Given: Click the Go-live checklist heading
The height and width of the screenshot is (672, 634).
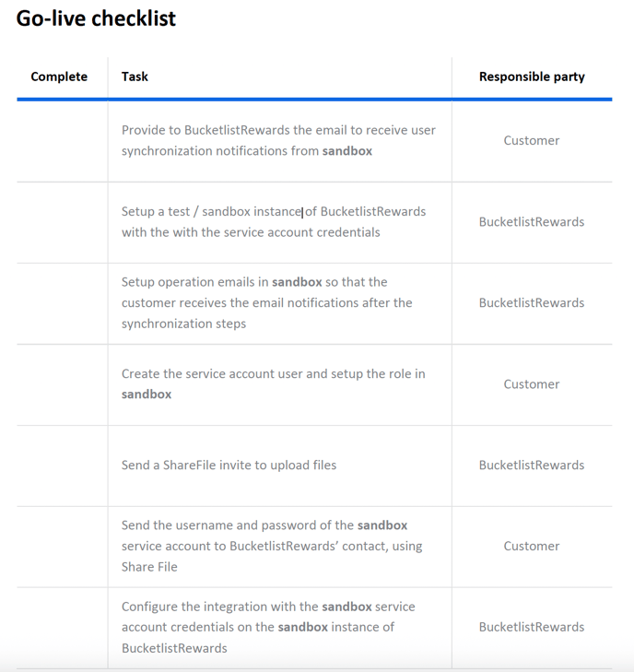Looking at the screenshot, I should point(96,18).
